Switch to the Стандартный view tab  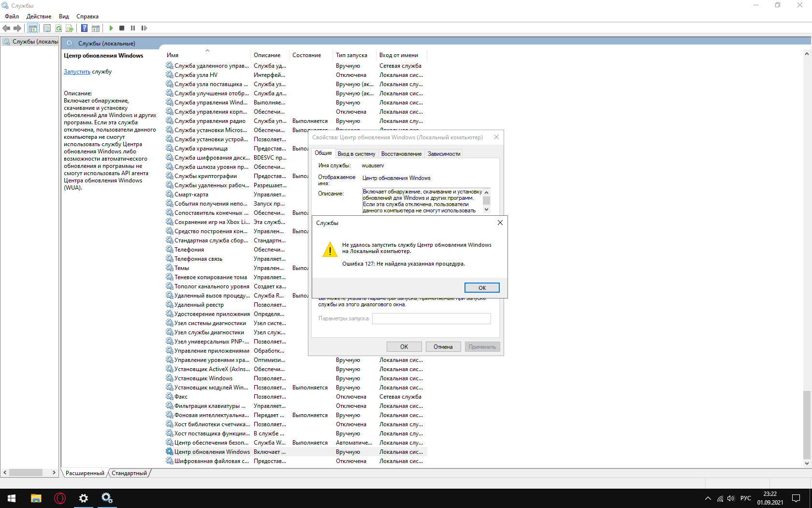[x=129, y=473]
